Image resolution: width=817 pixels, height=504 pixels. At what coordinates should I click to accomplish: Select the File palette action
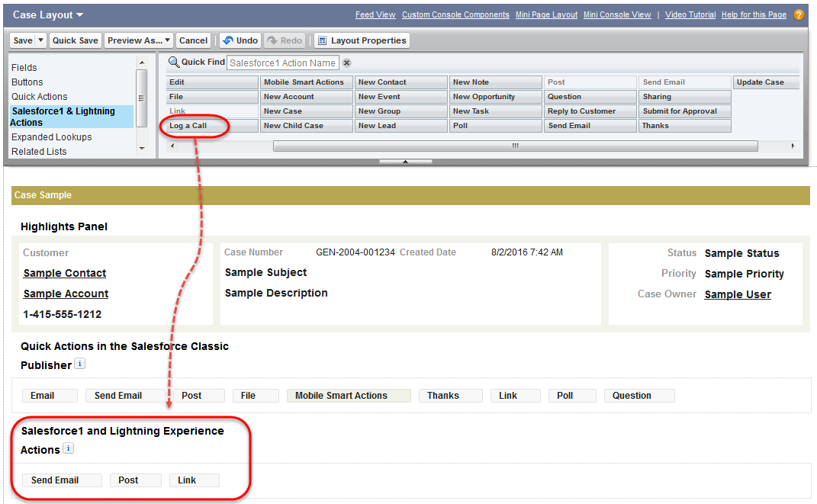[x=212, y=97]
